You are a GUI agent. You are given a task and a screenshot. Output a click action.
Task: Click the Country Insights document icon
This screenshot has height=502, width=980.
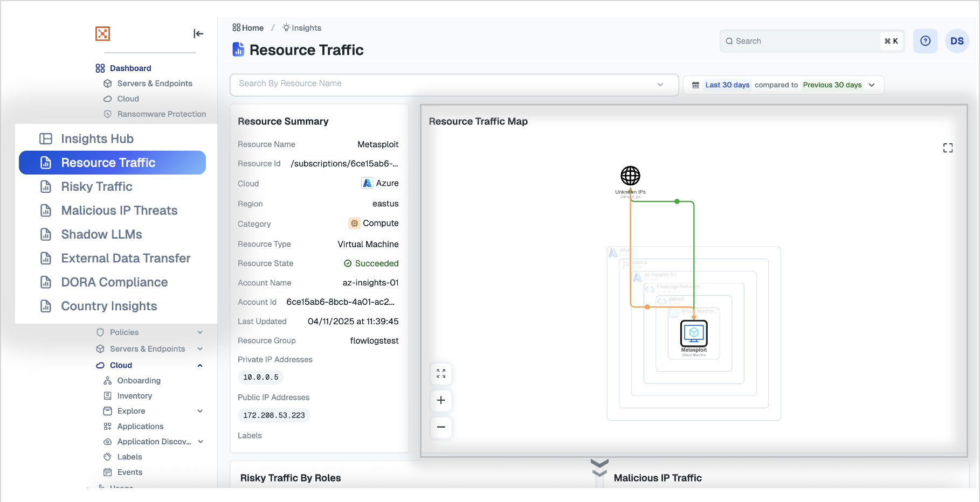pos(46,306)
